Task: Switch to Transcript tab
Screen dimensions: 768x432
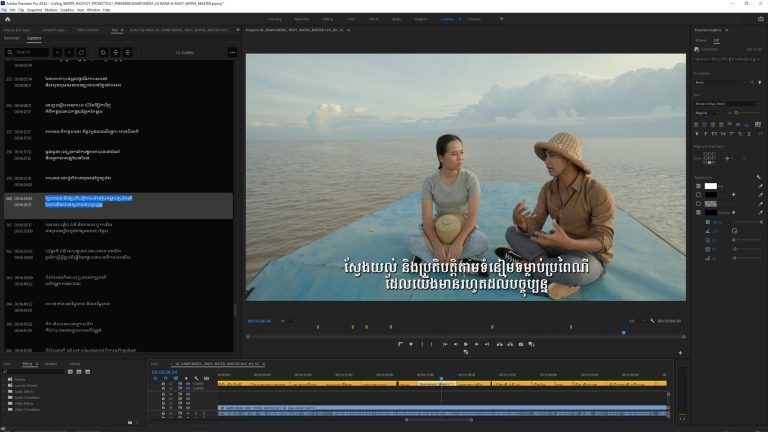Action: pyautogui.click(x=12, y=38)
